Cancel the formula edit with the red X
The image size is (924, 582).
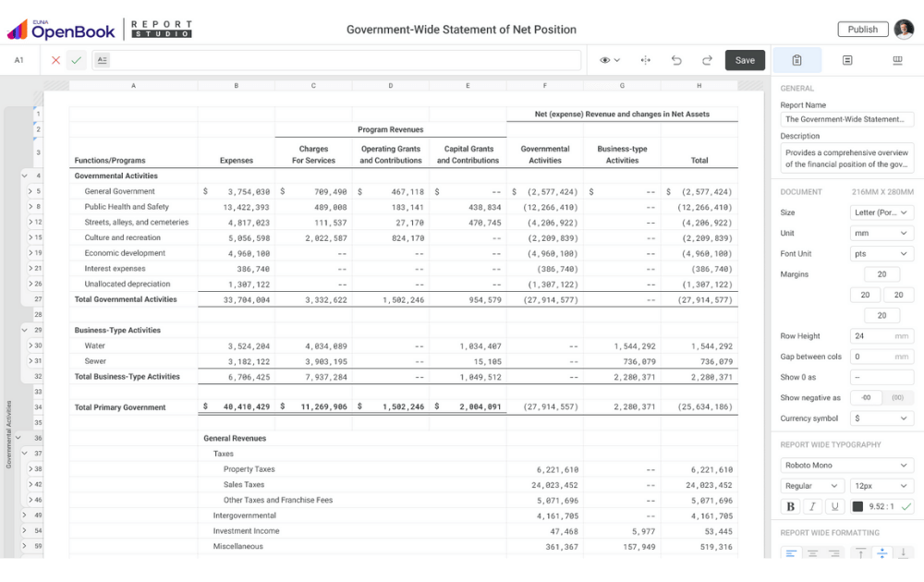(56, 60)
